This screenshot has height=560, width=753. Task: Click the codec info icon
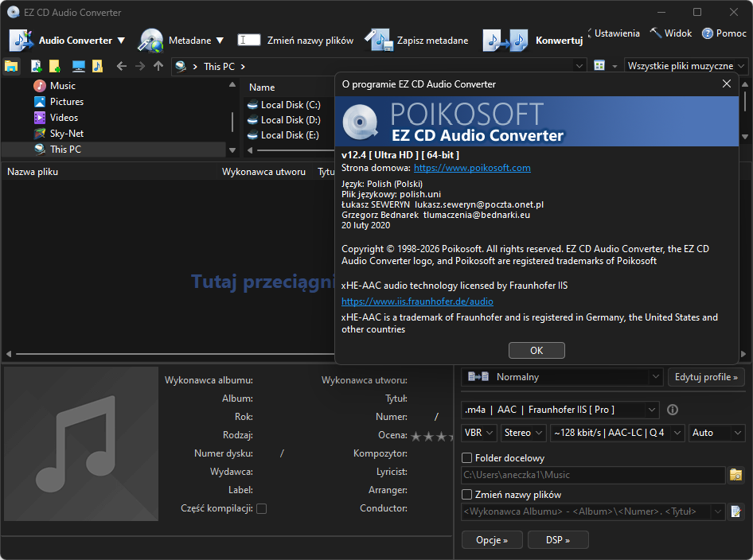point(673,410)
